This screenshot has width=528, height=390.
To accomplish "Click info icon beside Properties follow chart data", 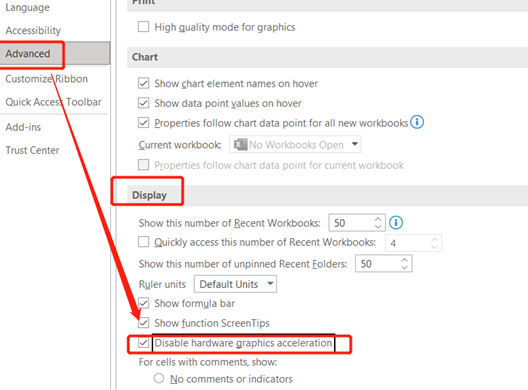I will (417, 122).
